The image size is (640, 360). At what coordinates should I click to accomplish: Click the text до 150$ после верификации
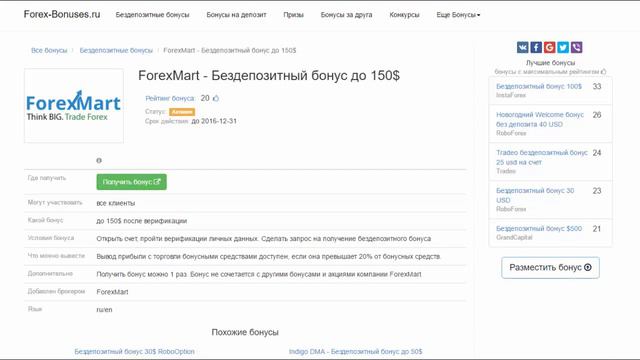pyautogui.click(x=142, y=221)
